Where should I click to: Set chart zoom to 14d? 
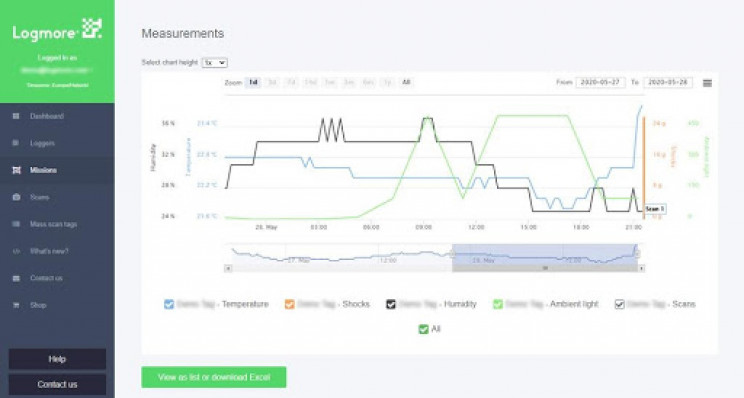310,83
